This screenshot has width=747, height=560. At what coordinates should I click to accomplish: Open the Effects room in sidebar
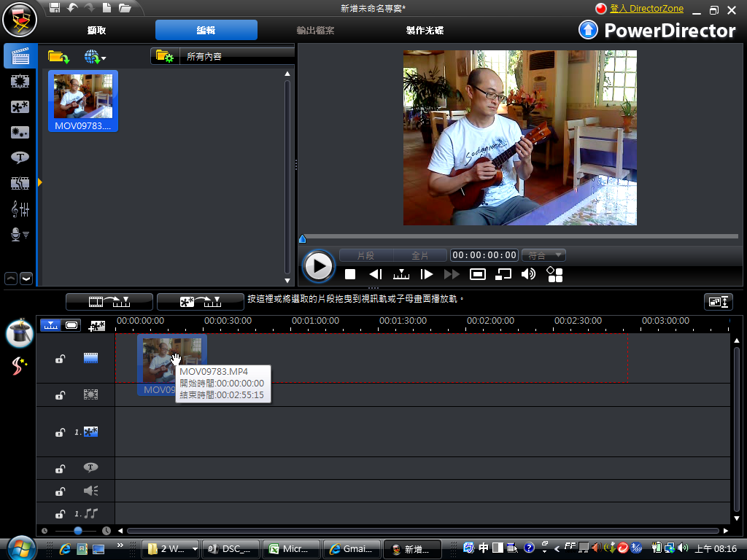[20, 82]
